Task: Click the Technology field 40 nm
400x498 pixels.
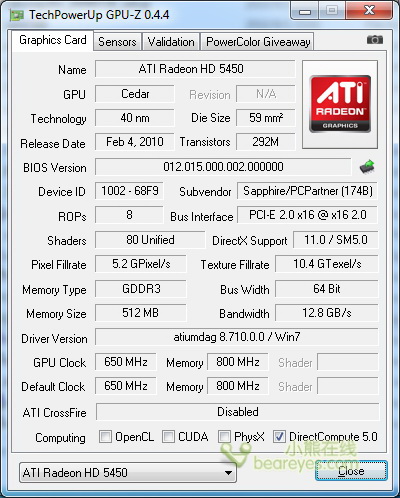Action: point(135,118)
